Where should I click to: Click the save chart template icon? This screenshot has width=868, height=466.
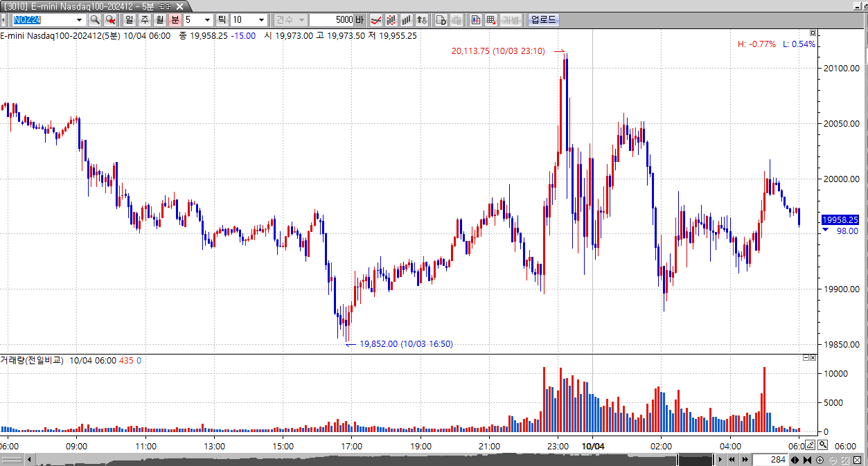(441, 20)
